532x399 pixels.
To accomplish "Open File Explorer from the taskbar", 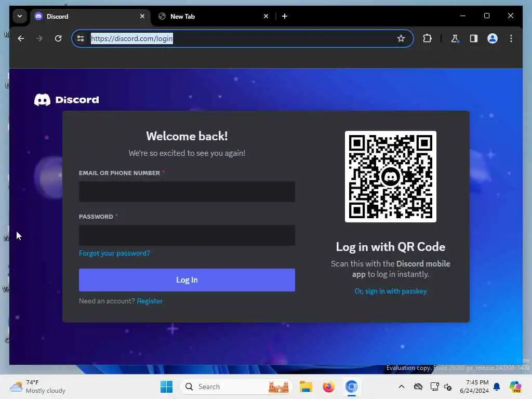I will coord(305,387).
